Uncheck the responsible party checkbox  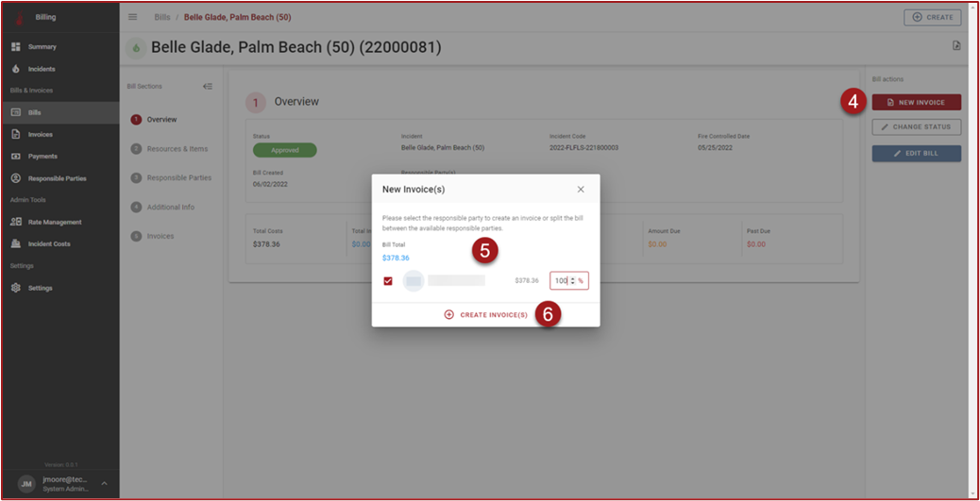tap(388, 281)
